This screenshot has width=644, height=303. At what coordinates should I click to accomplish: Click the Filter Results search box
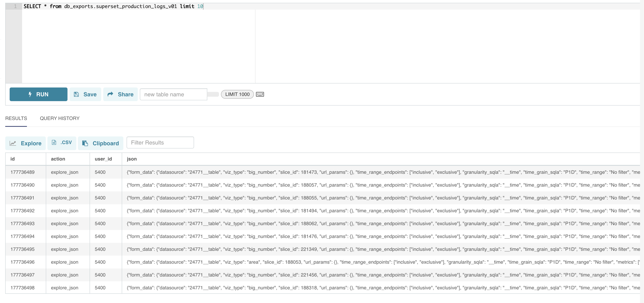[x=160, y=142]
